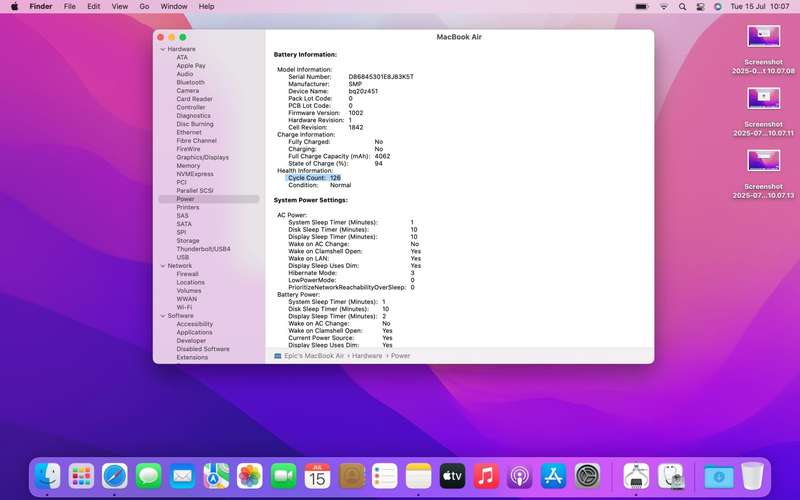Viewport: 800px width, 500px height.
Task: Select Graphics/Displays in the sidebar
Action: [x=203, y=157]
